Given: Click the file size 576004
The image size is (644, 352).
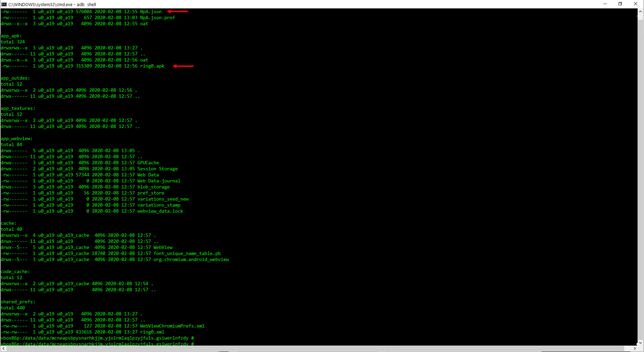Looking at the screenshot, I should coord(84,12).
